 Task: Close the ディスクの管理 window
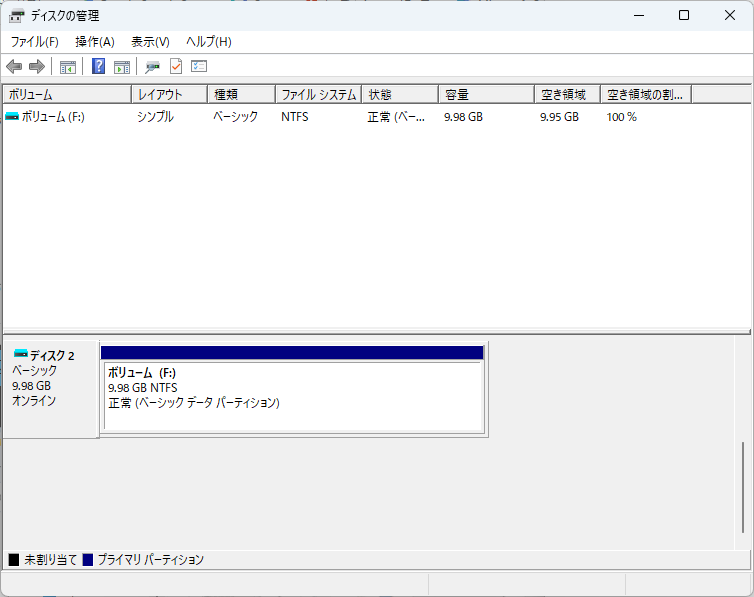pyautogui.click(x=729, y=15)
